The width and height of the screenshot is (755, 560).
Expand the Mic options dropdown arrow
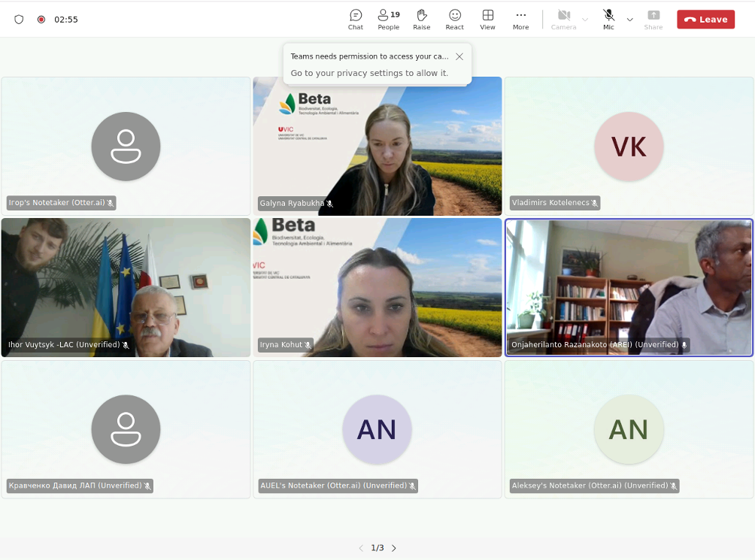point(630,20)
